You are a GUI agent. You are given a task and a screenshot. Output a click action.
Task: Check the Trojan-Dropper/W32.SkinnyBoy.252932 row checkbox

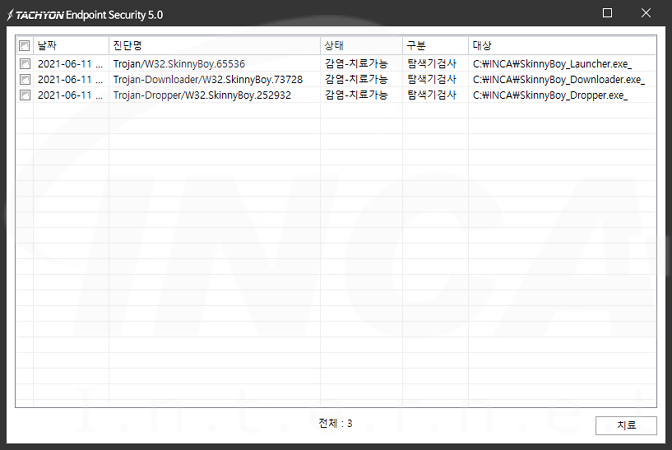pyautogui.click(x=25, y=95)
